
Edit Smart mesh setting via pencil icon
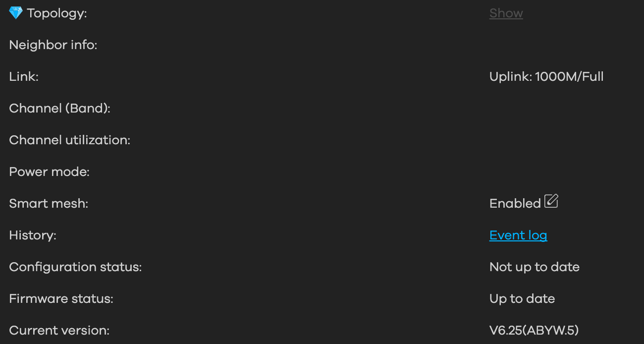click(x=551, y=201)
